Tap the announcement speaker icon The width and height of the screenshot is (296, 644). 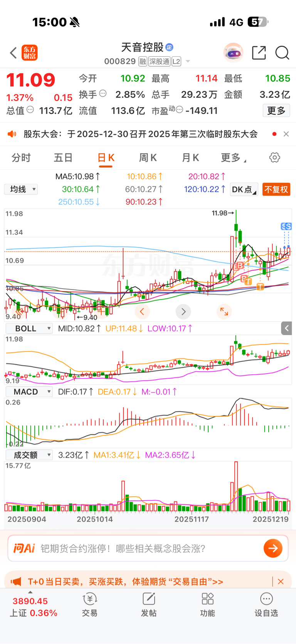12,134
